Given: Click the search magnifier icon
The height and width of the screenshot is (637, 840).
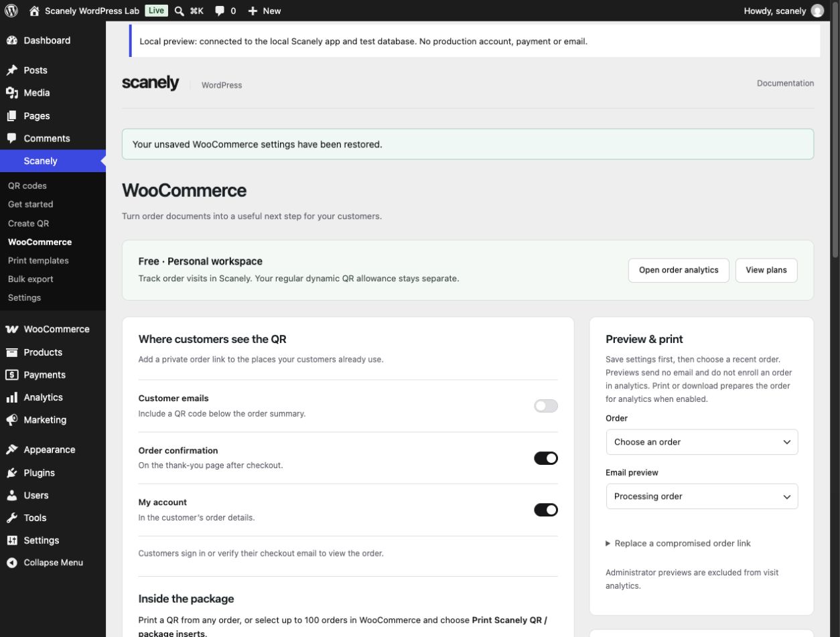Looking at the screenshot, I should (x=179, y=11).
